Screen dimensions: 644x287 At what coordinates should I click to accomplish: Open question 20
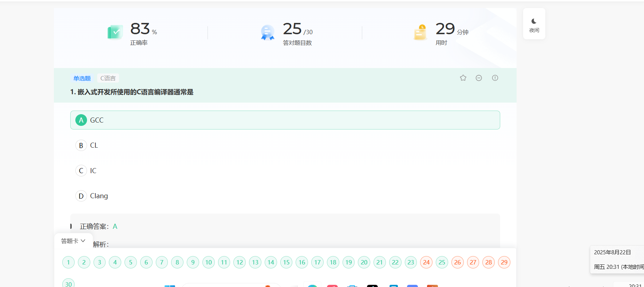pos(364,262)
